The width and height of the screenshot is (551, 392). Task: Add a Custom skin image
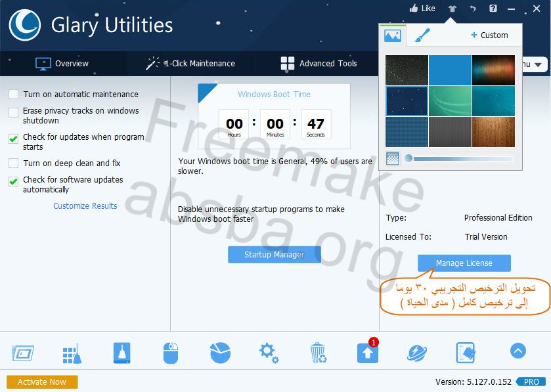click(489, 35)
